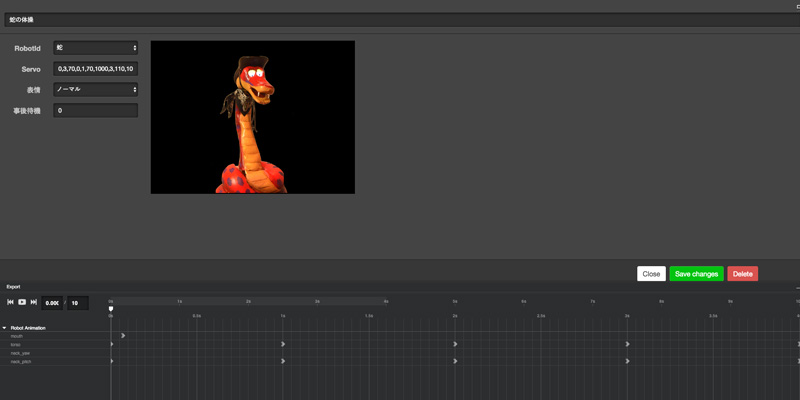Screen dimensions: 800x400
Task: Skip to the animation end
Action: tap(34, 302)
